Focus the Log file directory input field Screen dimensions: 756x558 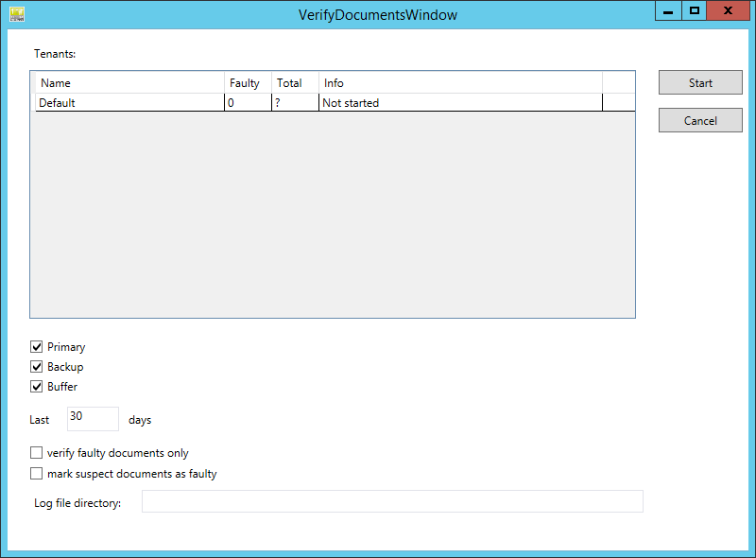click(x=392, y=501)
